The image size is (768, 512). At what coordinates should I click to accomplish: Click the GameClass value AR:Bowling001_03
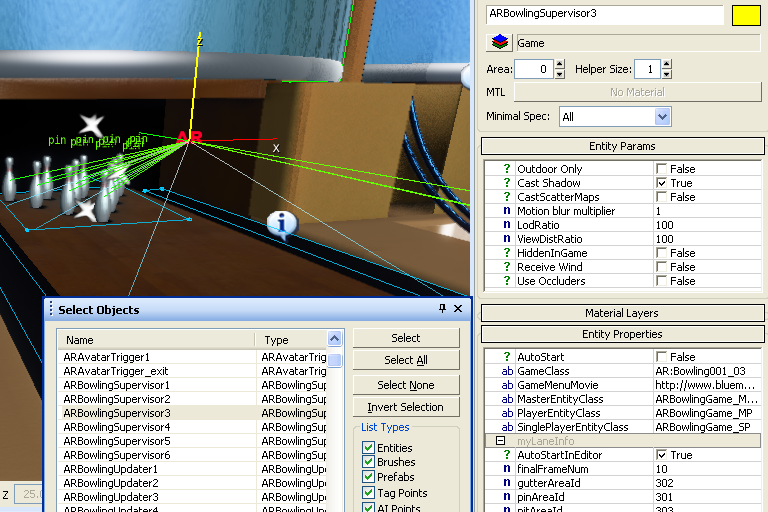point(707,371)
